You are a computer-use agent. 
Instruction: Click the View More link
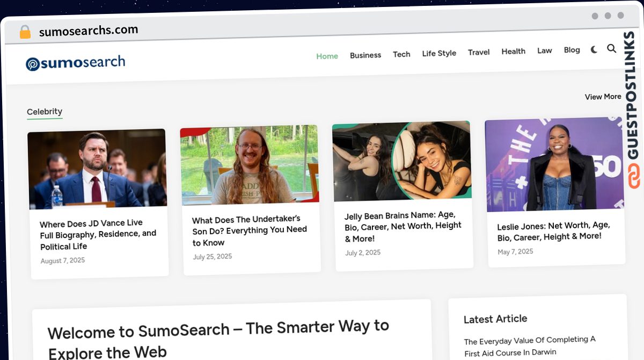pos(603,97)
